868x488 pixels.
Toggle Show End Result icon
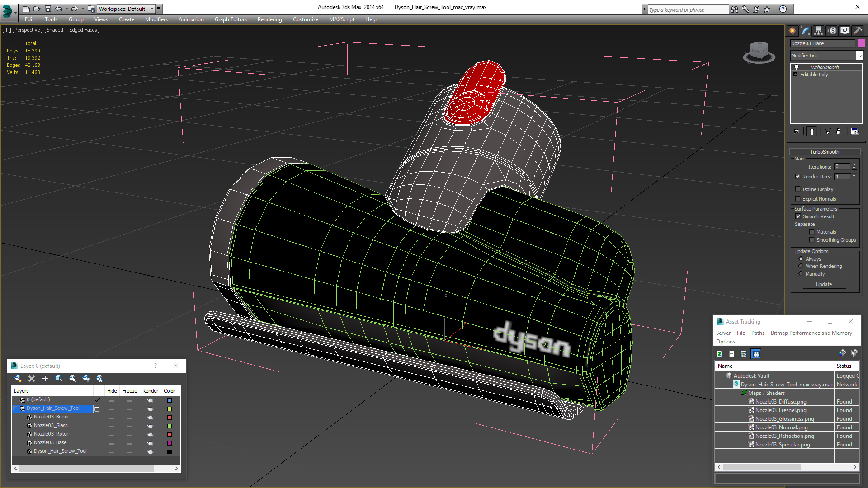click(x=812, y=131)
